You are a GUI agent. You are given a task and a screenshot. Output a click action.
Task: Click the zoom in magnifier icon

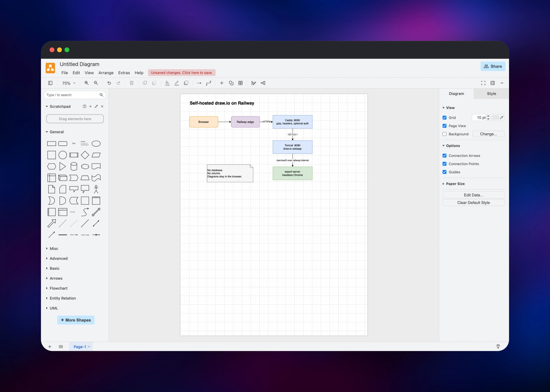(x=86, y=83)
